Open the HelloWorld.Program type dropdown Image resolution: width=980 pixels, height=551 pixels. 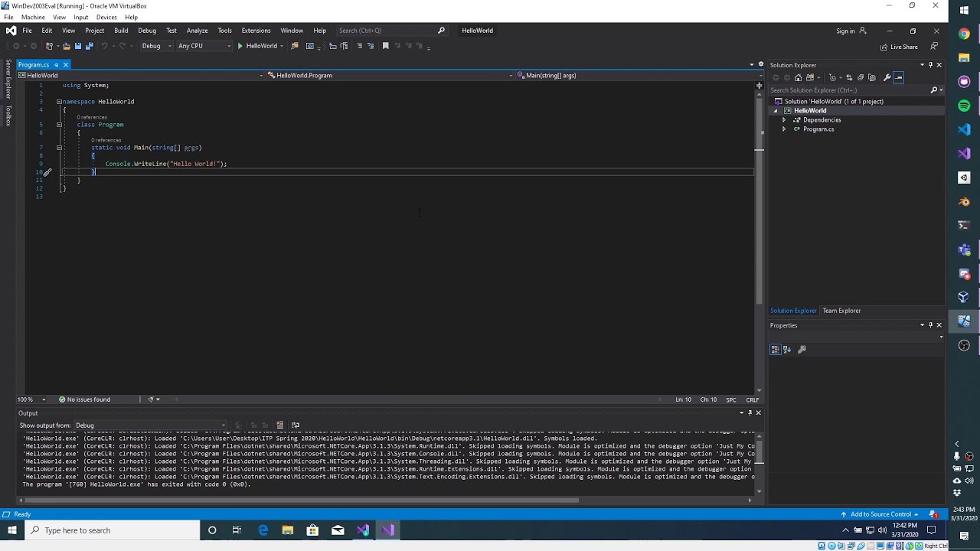389,76
